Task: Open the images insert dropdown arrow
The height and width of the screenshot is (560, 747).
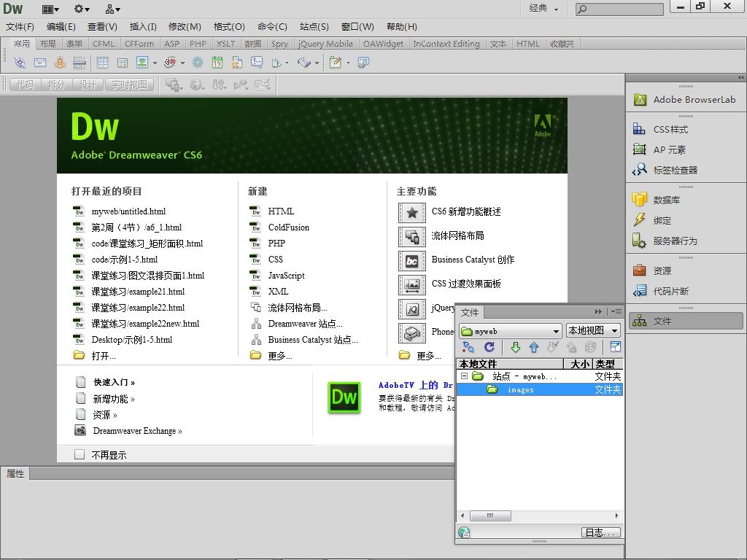Action: pyautogui.click(x=155, y=63)
